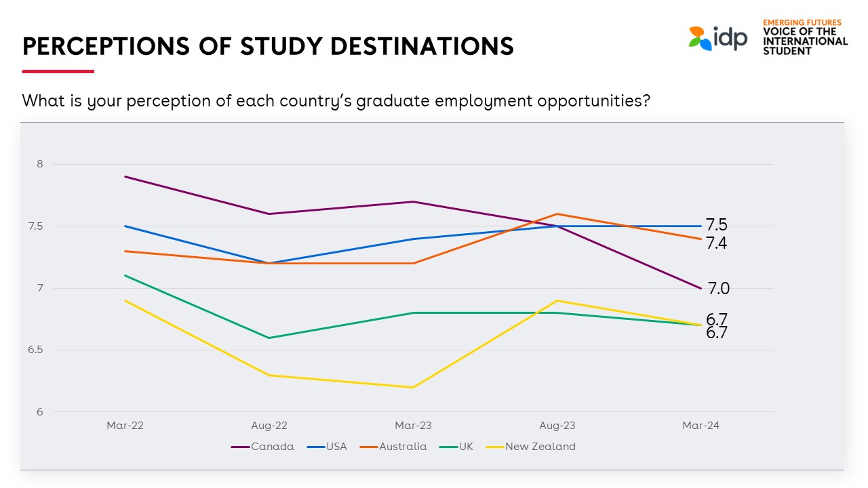868x488 pixels.
Task: Click the Mar-23 x-axis label
Action: pos(414,426)
